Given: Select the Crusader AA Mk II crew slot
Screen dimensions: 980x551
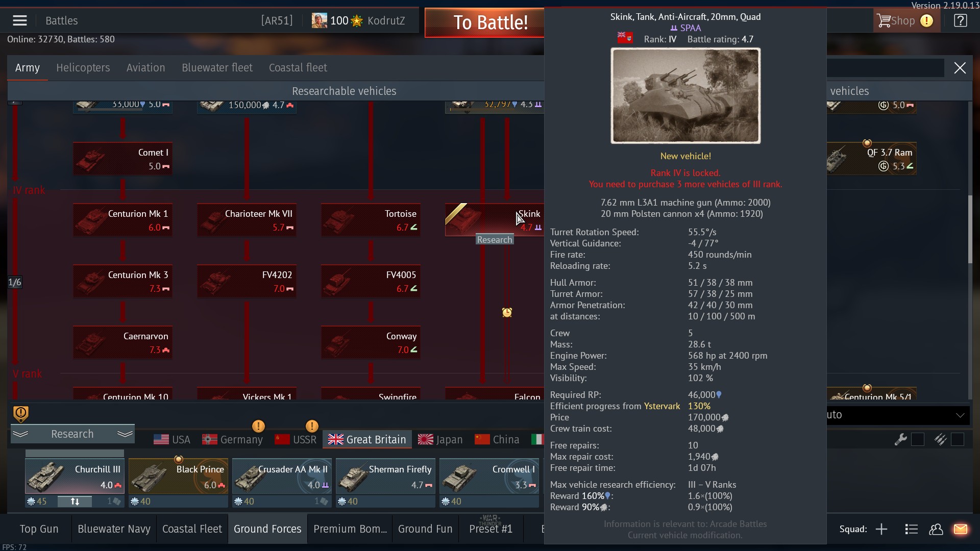Looking at the screenshot, I should pos(282,477).
